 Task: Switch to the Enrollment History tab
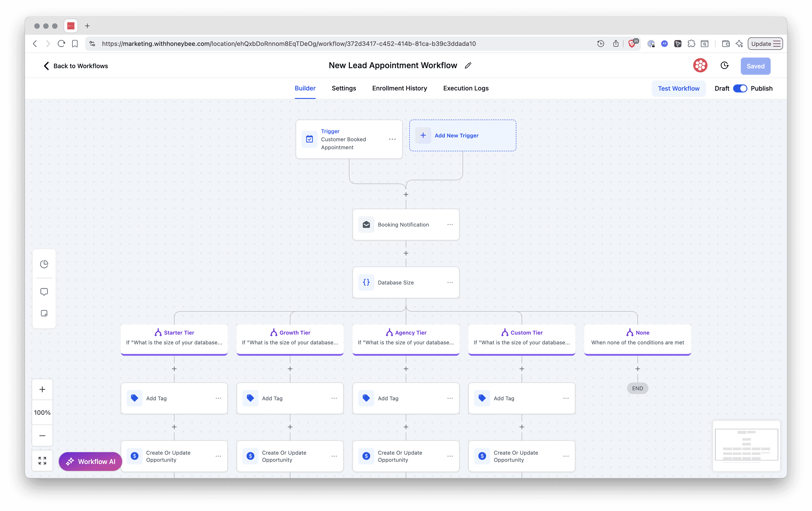(x=399, y=88)
